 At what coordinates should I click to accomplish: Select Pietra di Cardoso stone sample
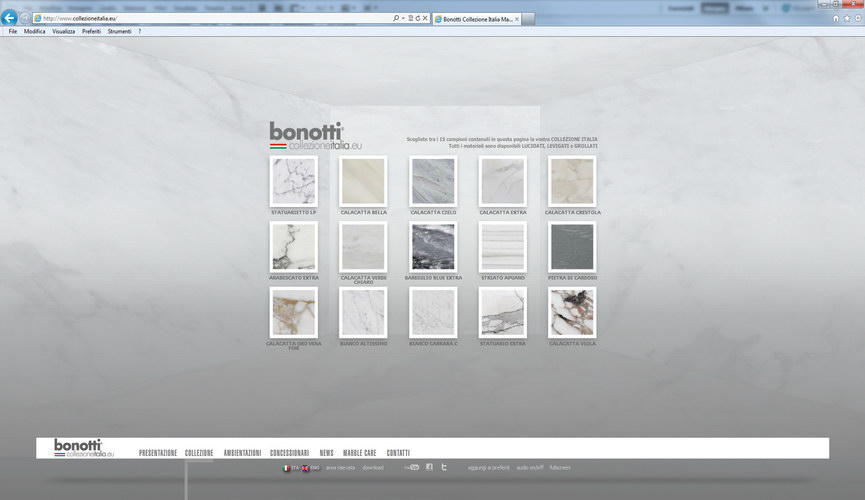pos(572,247)
